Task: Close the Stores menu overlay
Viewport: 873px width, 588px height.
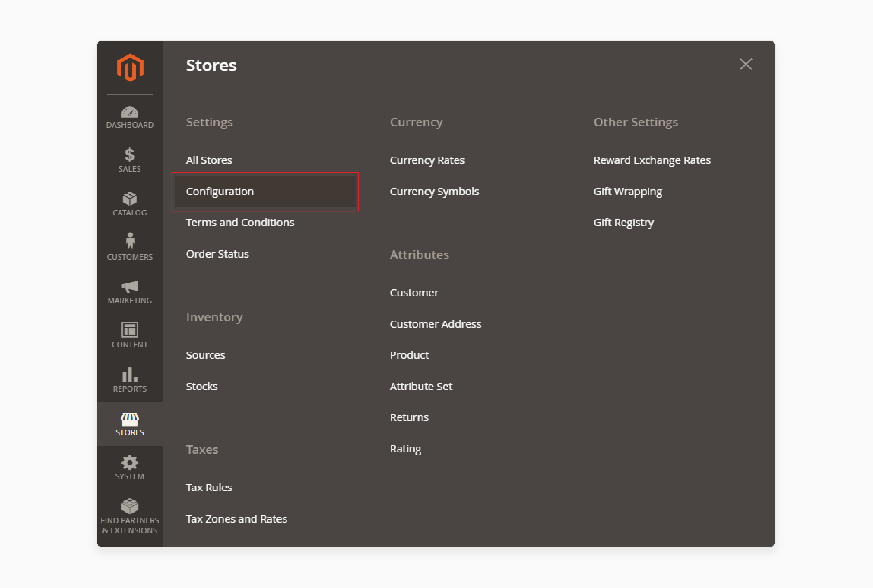Action: click(746, 64)
